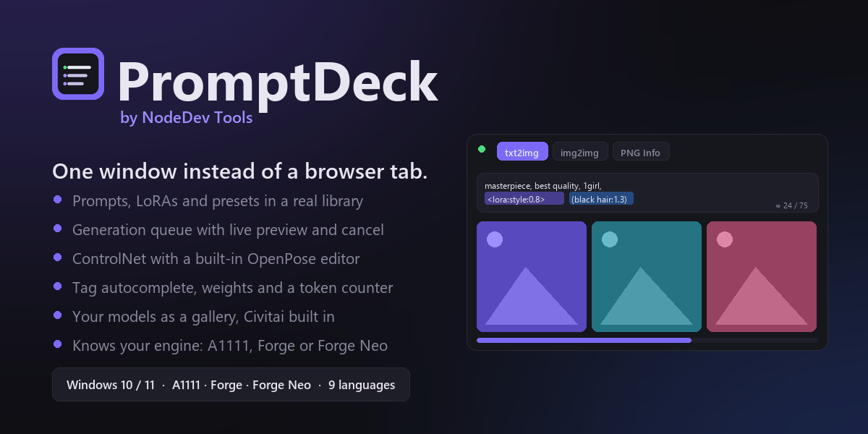Screen dimensions: 868x434
Task: Click 'Knows your engine: A1111, Forge or Forge Neo'
Action: click(230, 346)
